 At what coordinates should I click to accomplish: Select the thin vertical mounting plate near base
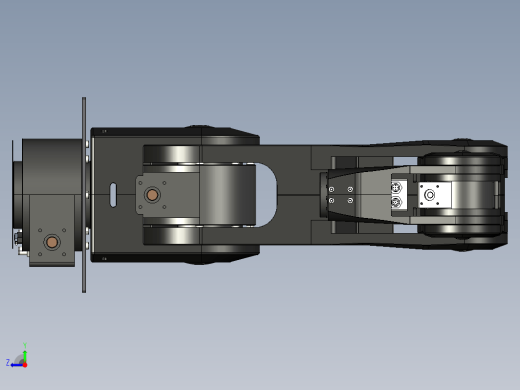coord(84,195)
